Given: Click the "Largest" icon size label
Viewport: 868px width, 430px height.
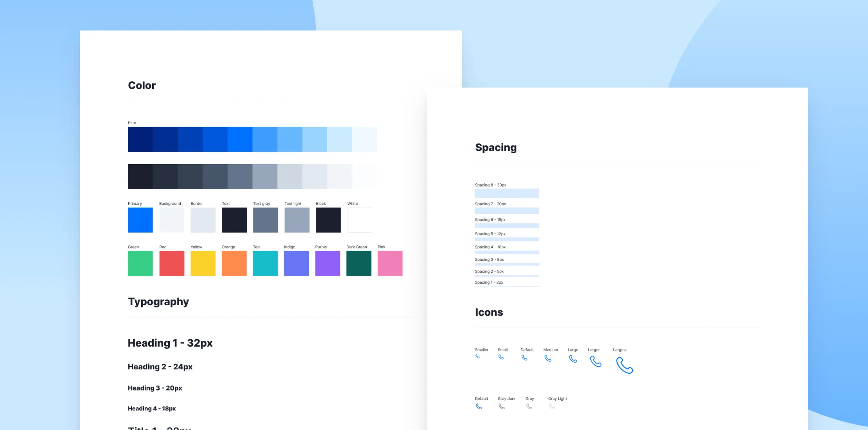Looking at the screenshot, I should coord(620,350).
